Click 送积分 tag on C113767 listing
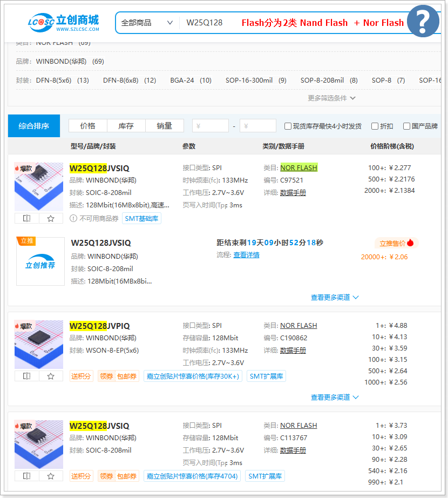The image size is (448, 498). pos(81,476)
